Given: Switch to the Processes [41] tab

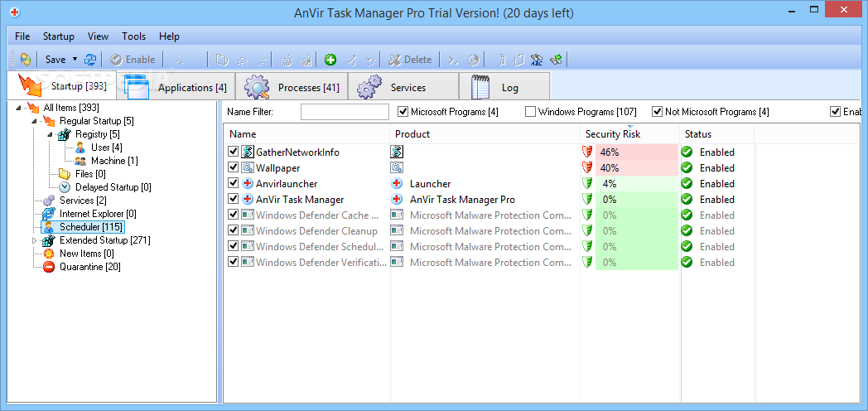Looking at the screenshot, I should pos(292,88).
